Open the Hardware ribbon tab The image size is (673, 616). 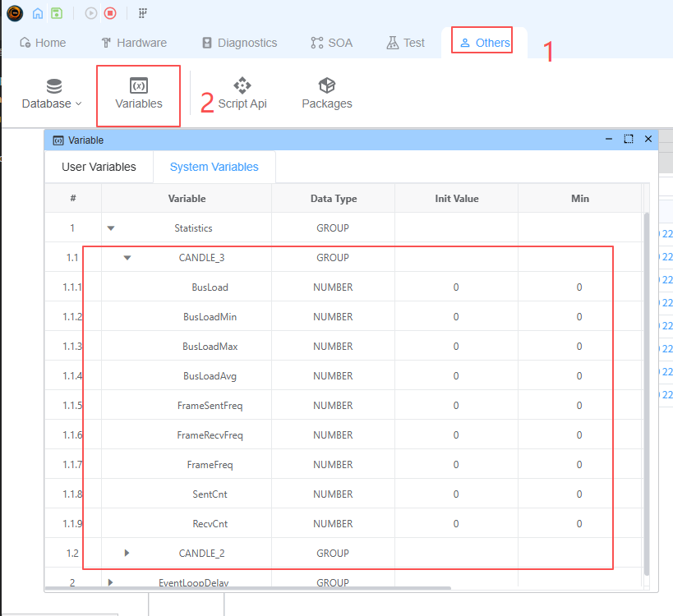[133, 43]
